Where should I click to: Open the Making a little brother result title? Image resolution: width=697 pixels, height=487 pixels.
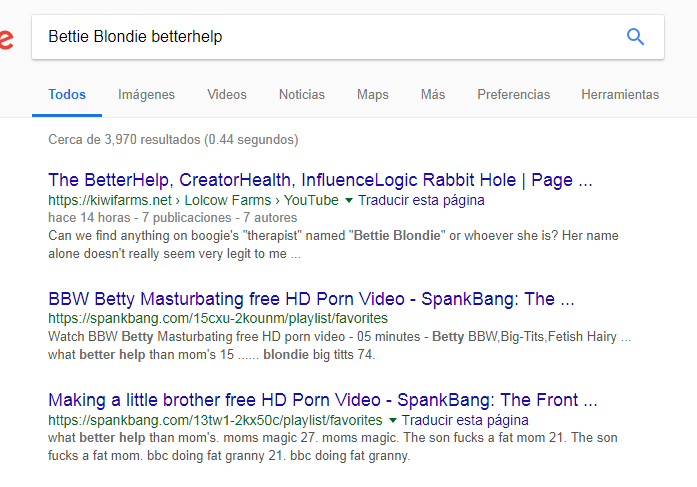[x=323, y=400]
